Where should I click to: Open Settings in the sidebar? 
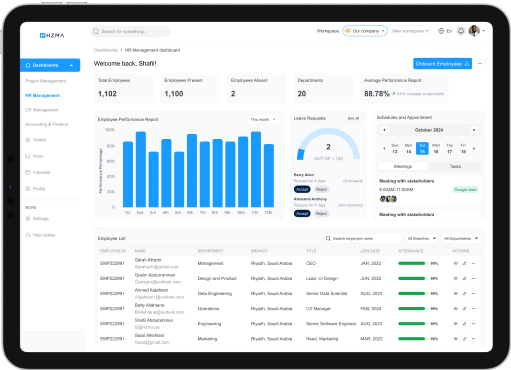pyautogui.click(x=37, y=219)
